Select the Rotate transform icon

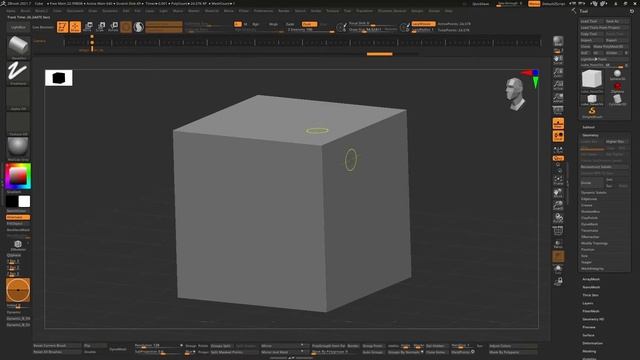[x=113, y=27]
